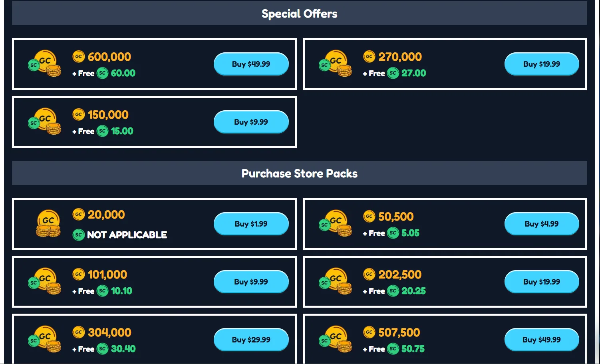Click the SC icon next to Free 50.75
The height and width of the screenshot is (364, 600).
tap(393, 349)
